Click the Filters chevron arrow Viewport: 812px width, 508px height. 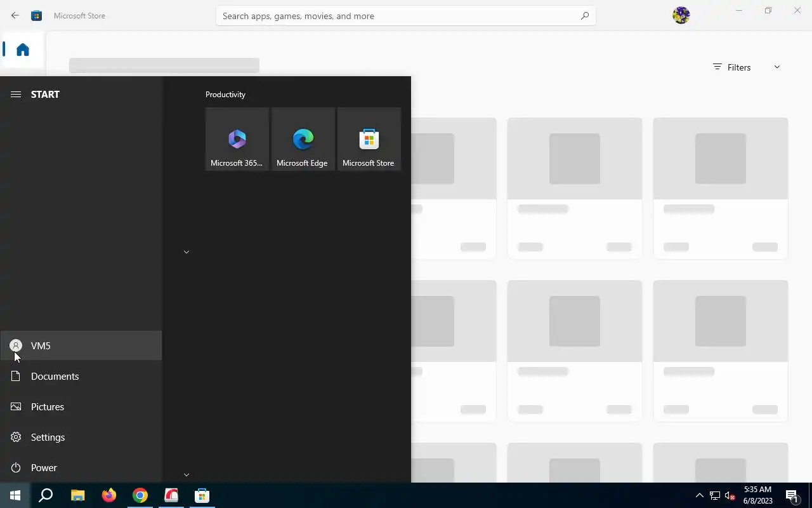pyautogui.click(x=776, y=67)
